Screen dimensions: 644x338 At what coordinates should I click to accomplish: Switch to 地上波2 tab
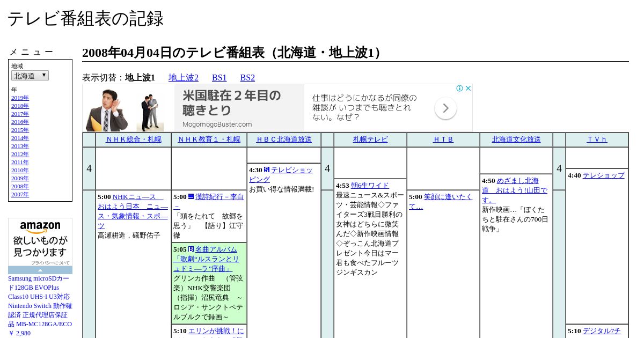tap(184, 78)
